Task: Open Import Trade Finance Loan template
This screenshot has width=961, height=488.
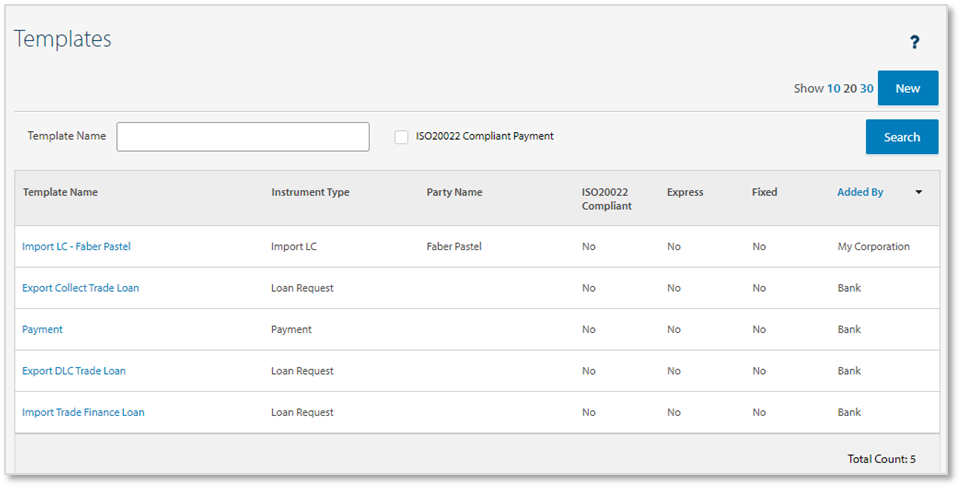Action: (x=83, y=412)
